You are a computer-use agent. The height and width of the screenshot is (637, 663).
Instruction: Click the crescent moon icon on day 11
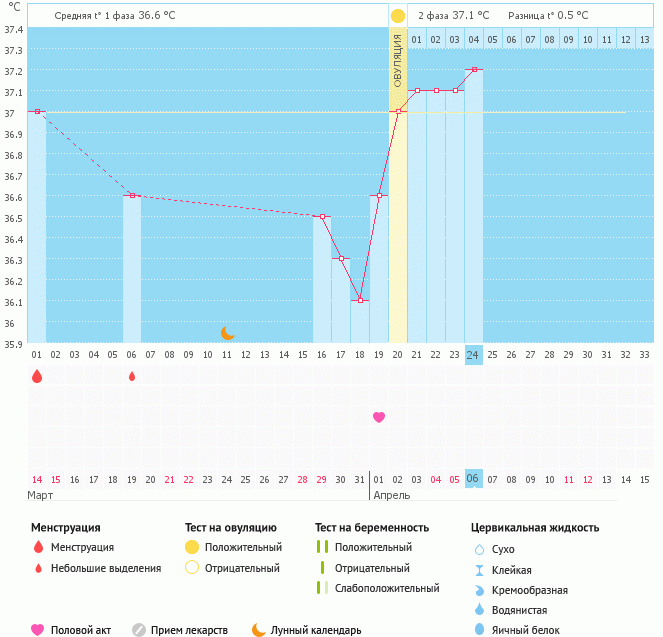coord(228,332)
